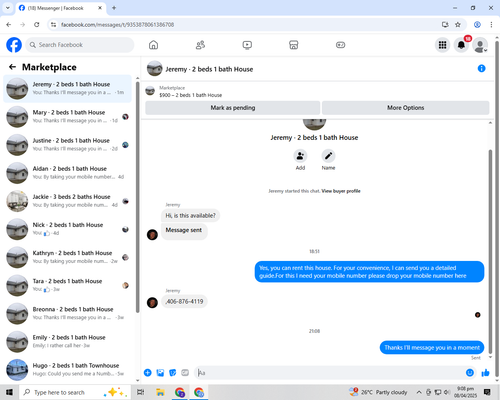Open Kathryn - 2 beds 1 bath House chat
Image resolution: width=500 pixels, height=400 pixels.
click(67, 257)
